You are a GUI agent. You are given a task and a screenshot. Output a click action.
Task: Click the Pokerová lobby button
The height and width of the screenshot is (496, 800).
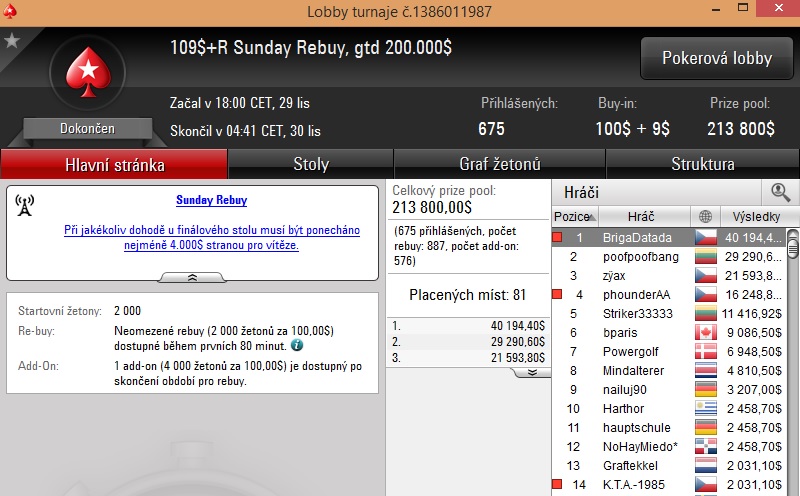click(x=717, y=58)
